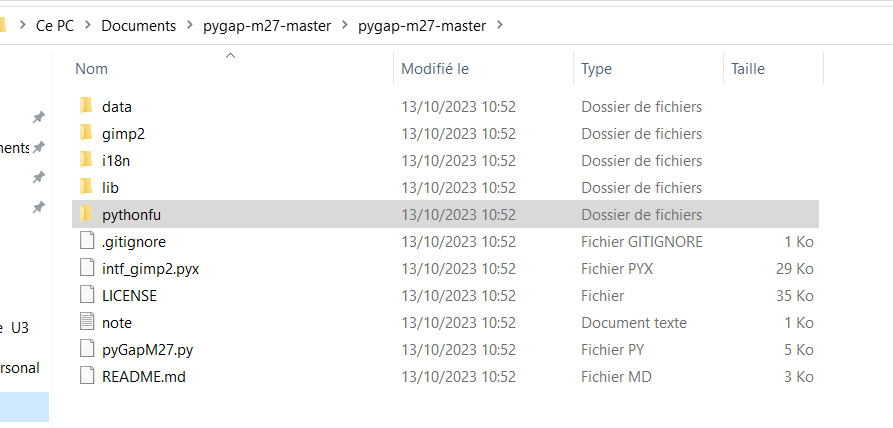This screenshot has height=428, width=893.
Task: Click the pythonfu folder icon
Action: pyautogui.click(x=86, y=214)
